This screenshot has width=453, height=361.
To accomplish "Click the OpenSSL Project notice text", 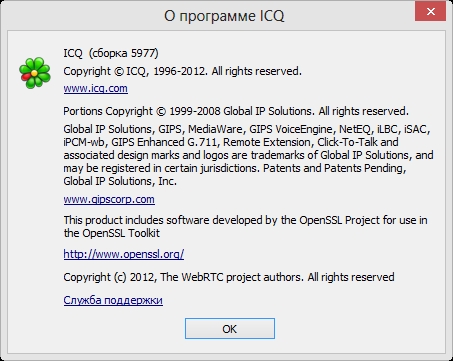I will (245, 220).
